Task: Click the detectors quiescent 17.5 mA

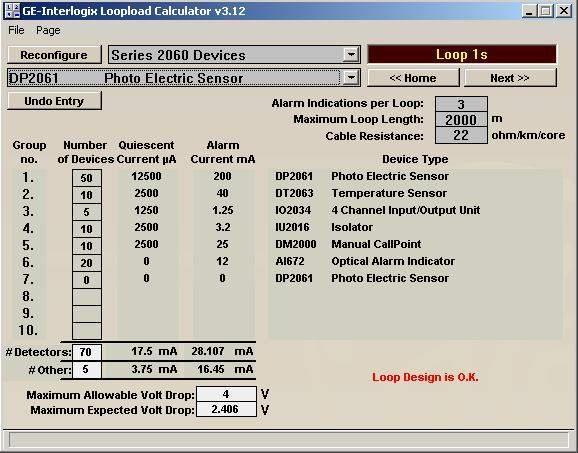Action: pyautogui.click(x=154, y=351)
